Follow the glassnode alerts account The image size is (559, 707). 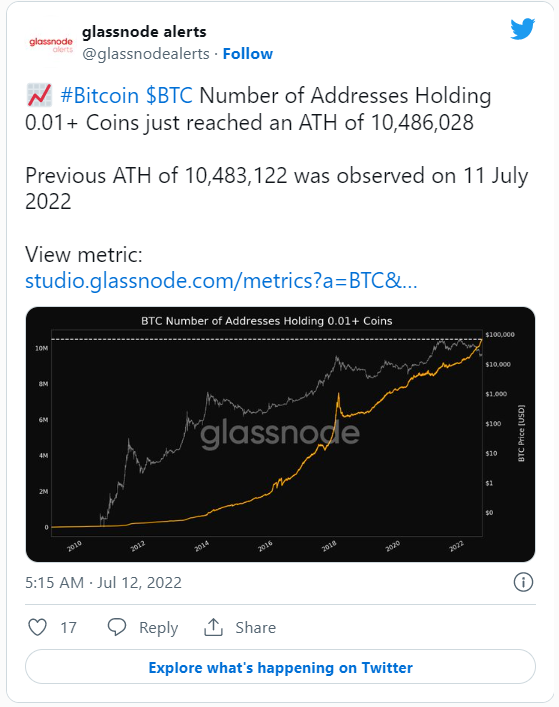(247, 54)
